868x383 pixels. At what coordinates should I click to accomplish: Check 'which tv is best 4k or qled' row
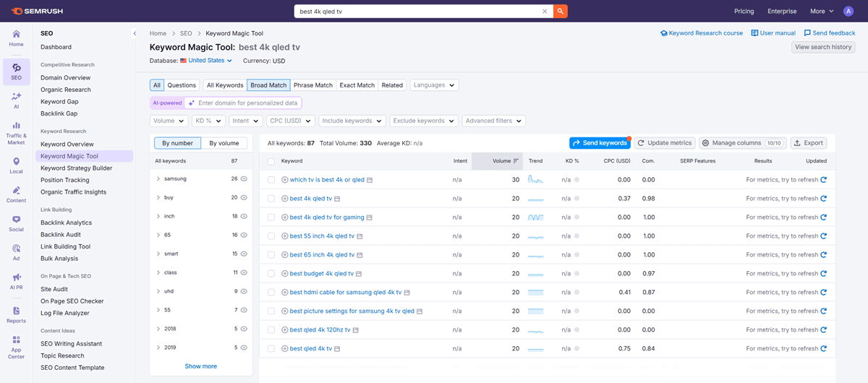[x=271, y=180]
